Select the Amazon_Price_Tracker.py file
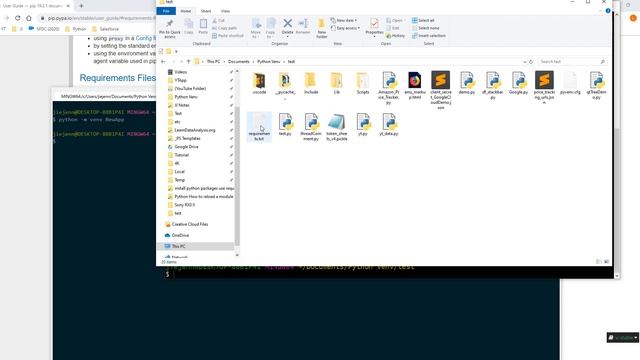The height and width of the screenshot is (360, 640). click(x=389, y=88)
